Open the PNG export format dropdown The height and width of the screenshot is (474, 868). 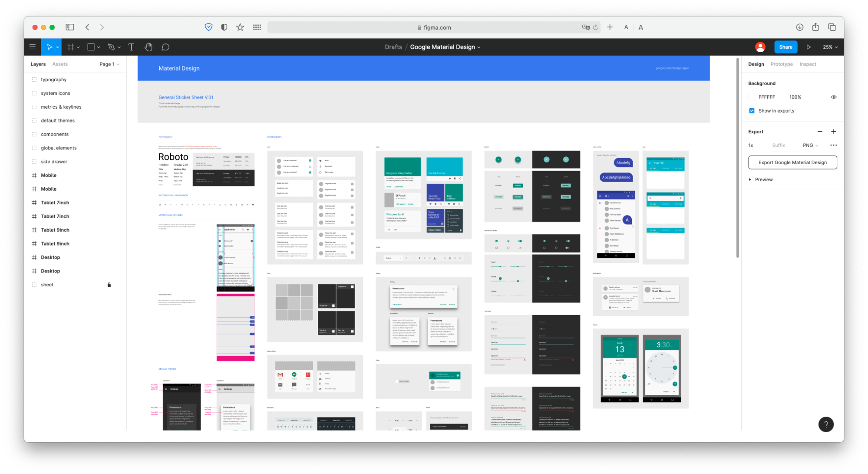tap(810, 145)
